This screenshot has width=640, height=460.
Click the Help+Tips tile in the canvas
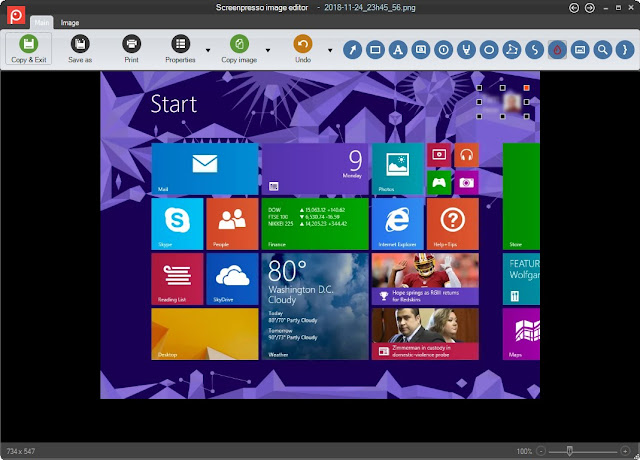453,224
